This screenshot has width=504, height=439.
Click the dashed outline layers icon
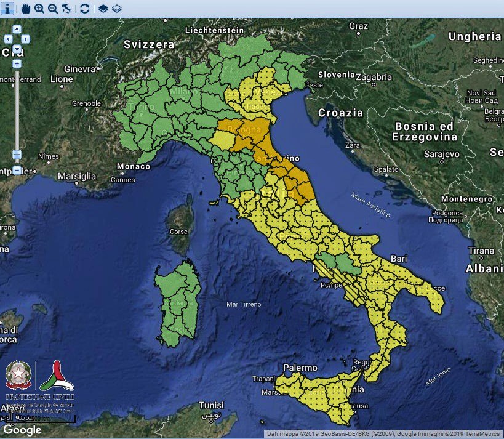coord(117,9)
